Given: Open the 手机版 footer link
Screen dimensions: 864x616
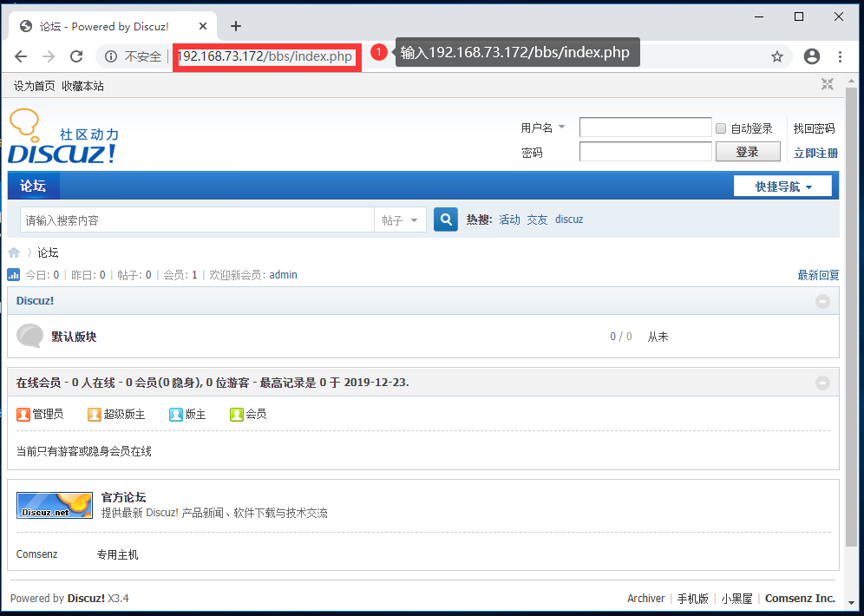Looking at the screenshot, I should coord(692,599).
